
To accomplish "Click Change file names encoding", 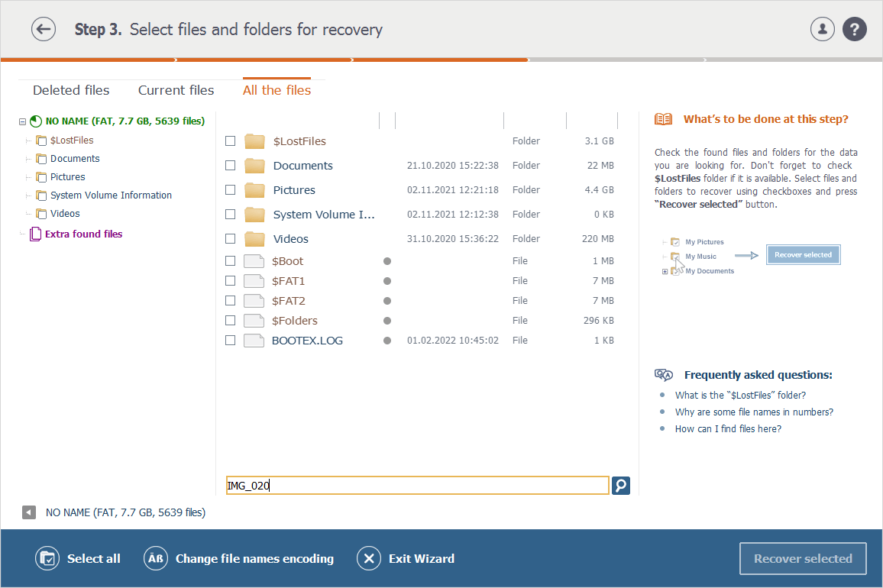I will 254,559.
